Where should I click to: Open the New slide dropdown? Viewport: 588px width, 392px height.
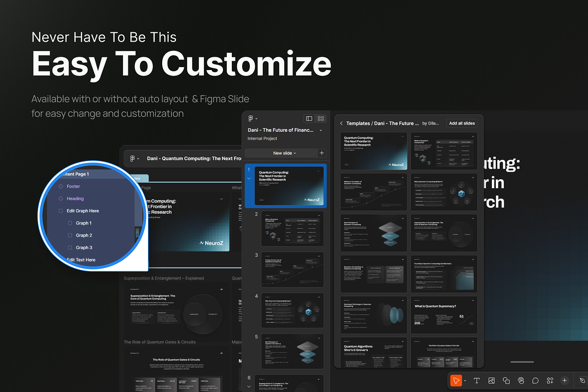[285, 153]
